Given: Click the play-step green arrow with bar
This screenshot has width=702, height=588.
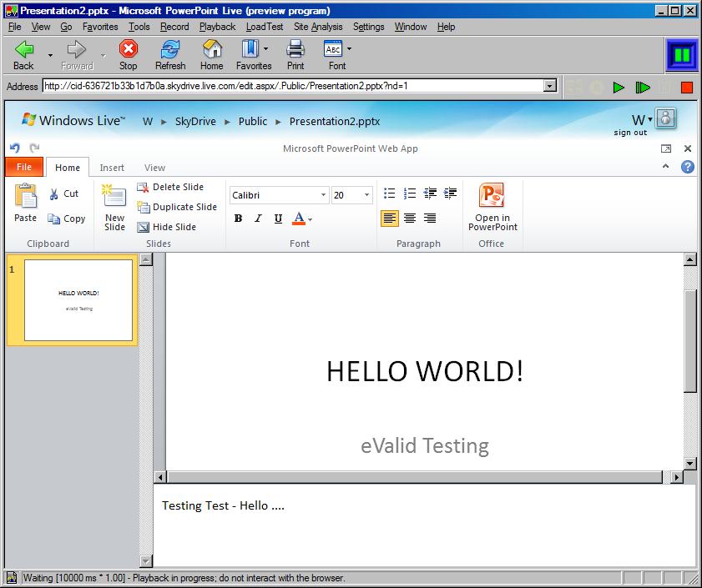Looking at the screenshot, I should tap(643, 88).
